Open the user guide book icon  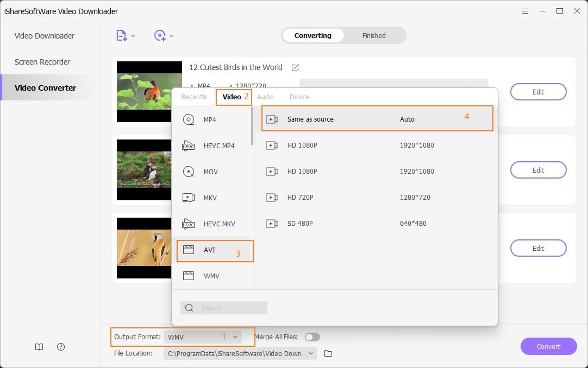click(x=39, y=347)
